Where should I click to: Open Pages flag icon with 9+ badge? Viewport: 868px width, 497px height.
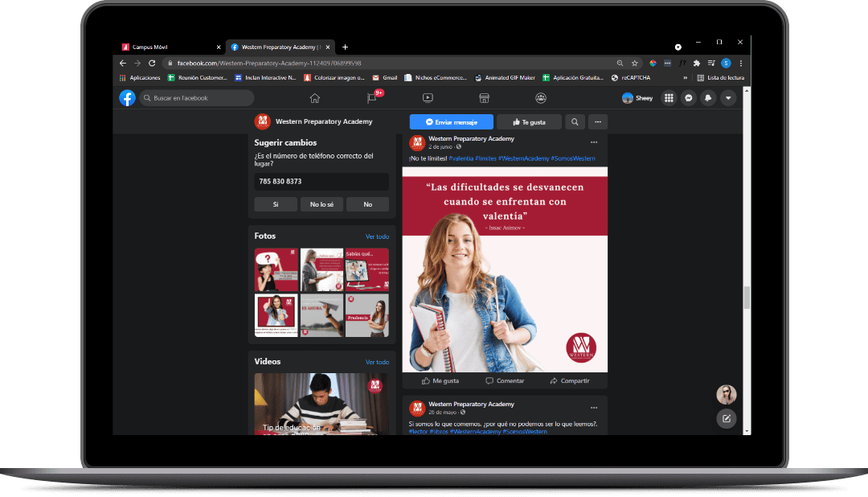(x=372, y=98)
